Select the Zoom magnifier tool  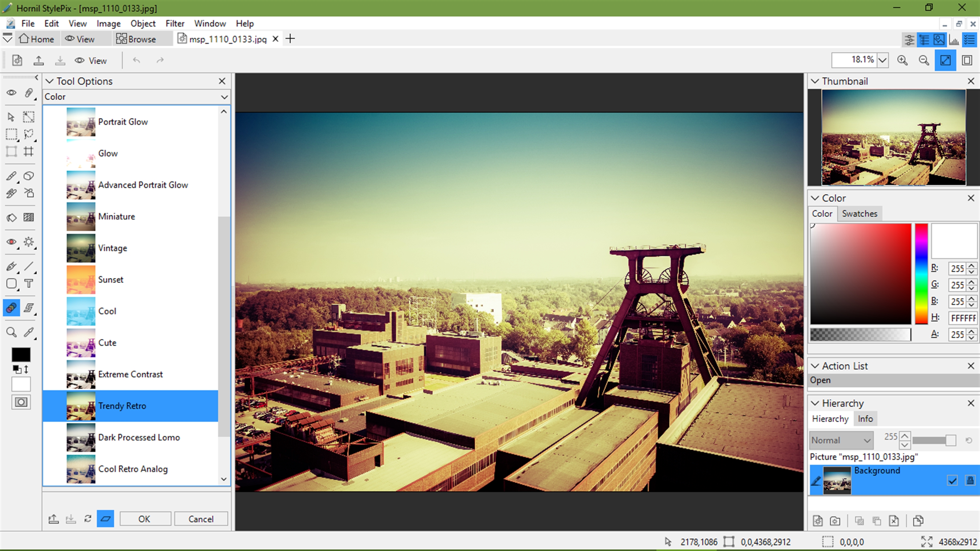coord(11,332)
